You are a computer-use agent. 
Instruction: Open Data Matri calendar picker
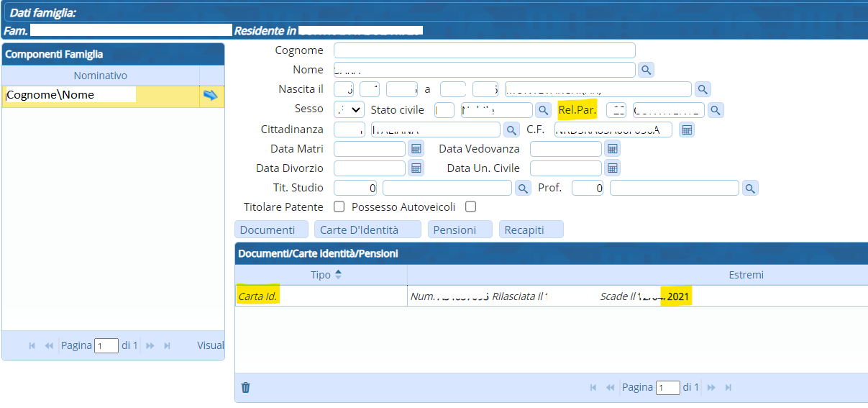tap(416, 149)
